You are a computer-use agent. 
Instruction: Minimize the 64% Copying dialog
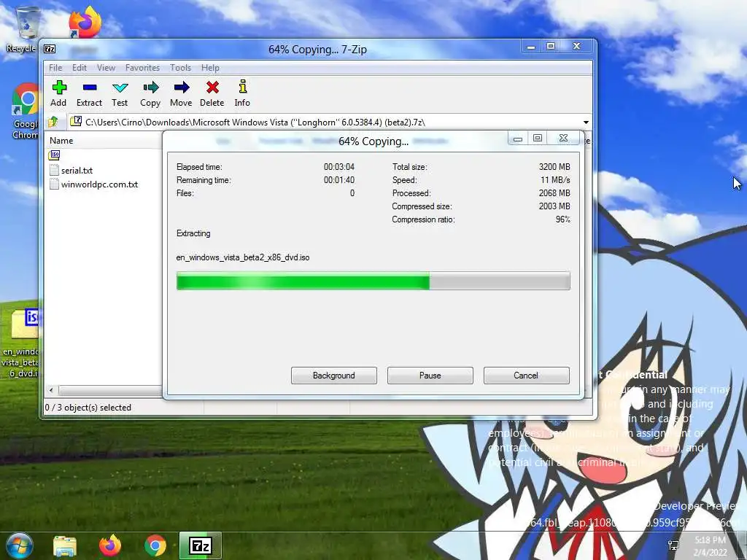click(x=518, y=139)
